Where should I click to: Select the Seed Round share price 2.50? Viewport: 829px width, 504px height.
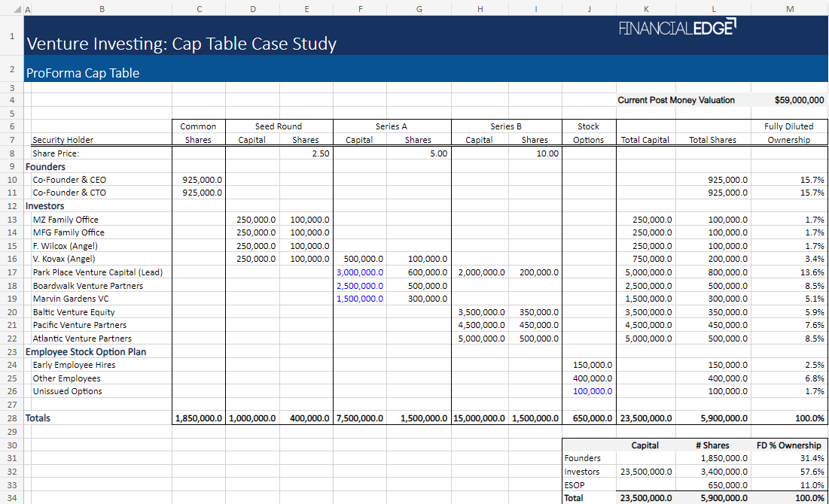(x=306, y=153)
